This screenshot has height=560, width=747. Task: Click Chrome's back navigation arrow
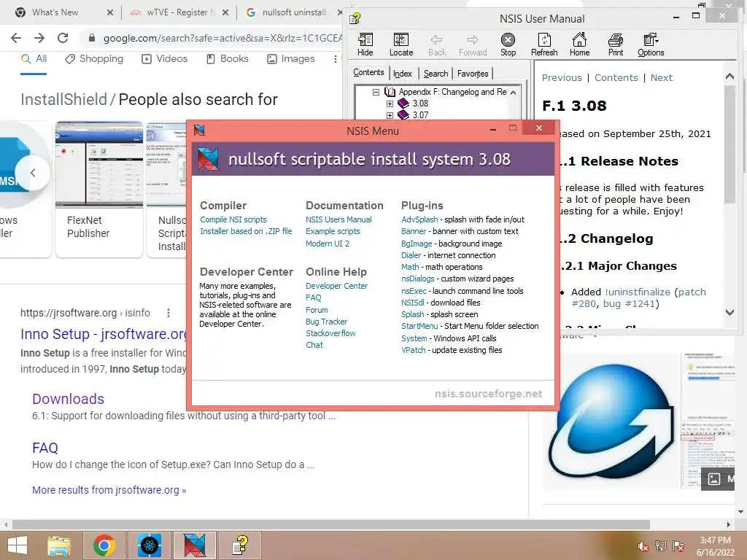[16, 38]
